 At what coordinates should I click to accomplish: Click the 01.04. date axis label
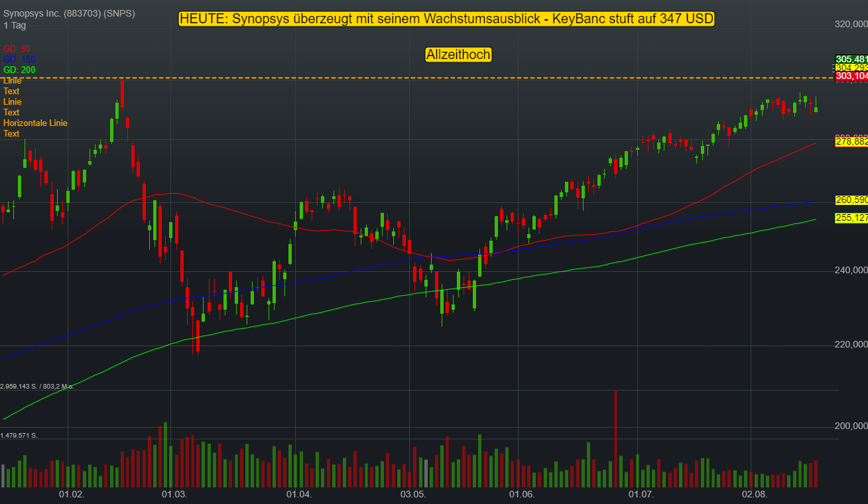299,495
